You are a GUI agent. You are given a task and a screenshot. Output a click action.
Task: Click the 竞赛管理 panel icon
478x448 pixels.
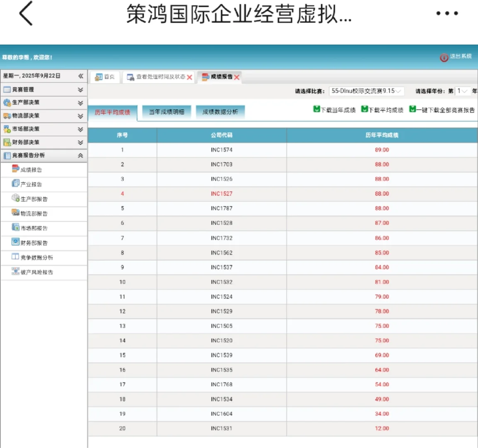[7, 89]
